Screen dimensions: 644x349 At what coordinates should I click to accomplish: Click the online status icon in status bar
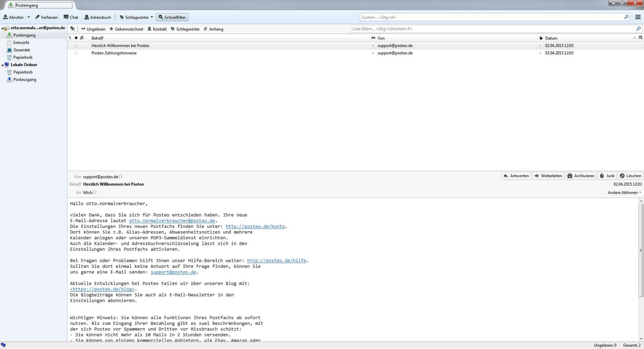3,345
